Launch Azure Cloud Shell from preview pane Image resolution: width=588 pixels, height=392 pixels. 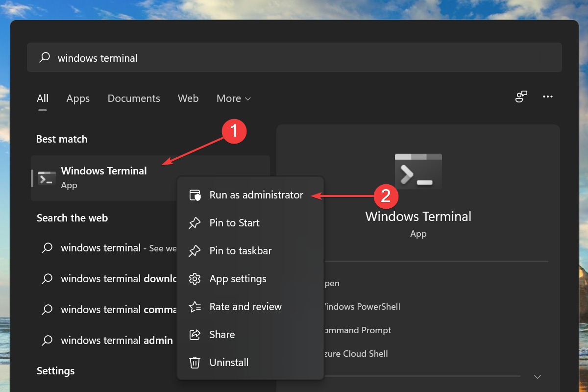[357, 354]
